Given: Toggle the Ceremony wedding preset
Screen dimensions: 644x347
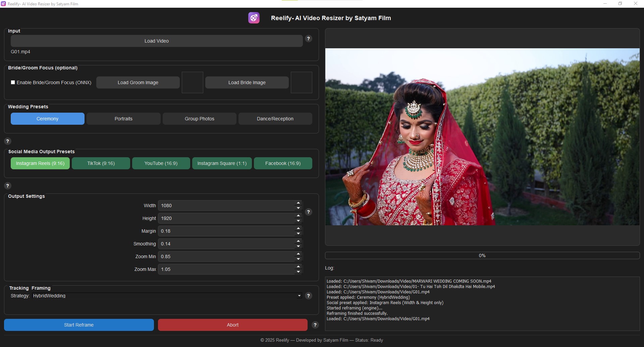Looking at the screenshot, I should coord(47,119).
